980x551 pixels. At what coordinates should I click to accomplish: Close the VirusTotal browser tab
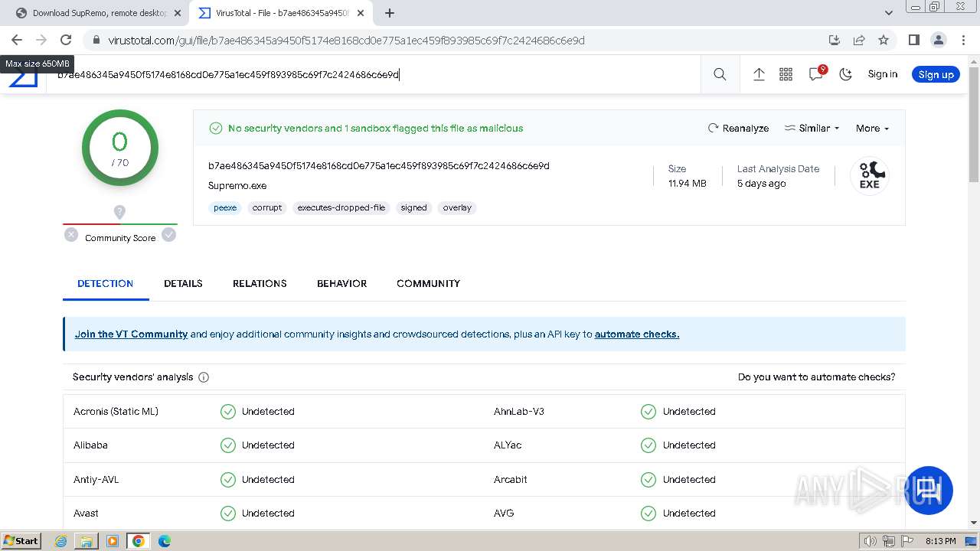(x=361, y=13)
